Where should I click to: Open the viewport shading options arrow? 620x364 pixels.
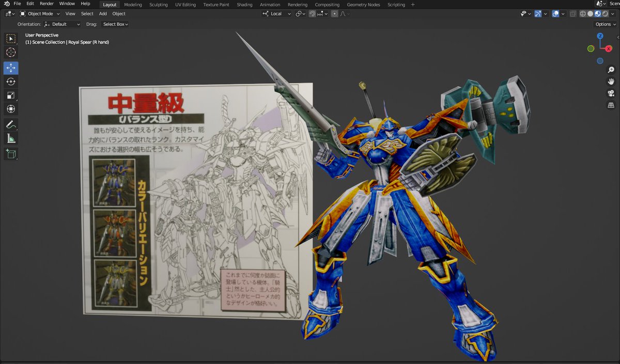click(x=613, y=14)
